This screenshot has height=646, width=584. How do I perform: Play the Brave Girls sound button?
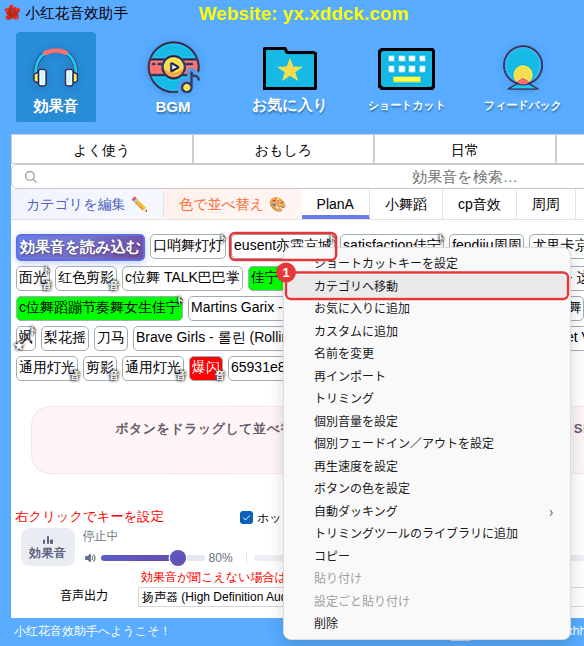pyautogui.click(x=209, y=338)
